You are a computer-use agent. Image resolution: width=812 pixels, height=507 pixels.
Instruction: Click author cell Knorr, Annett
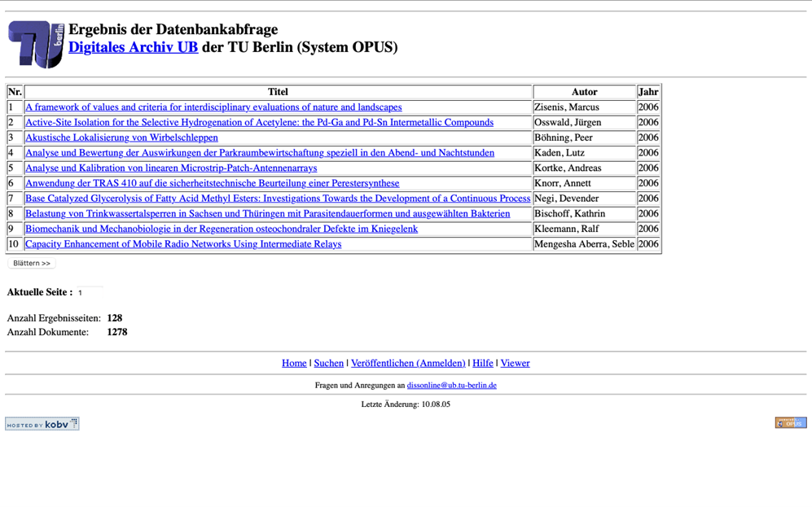click(x=584, y=183)
